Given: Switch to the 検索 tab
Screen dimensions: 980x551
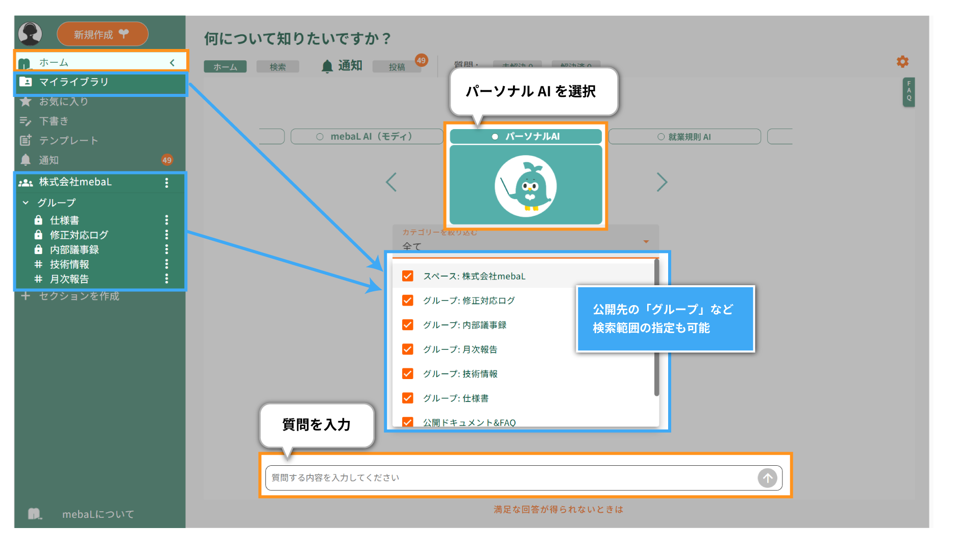Looking at the screenshot, I should coord(278,67).
